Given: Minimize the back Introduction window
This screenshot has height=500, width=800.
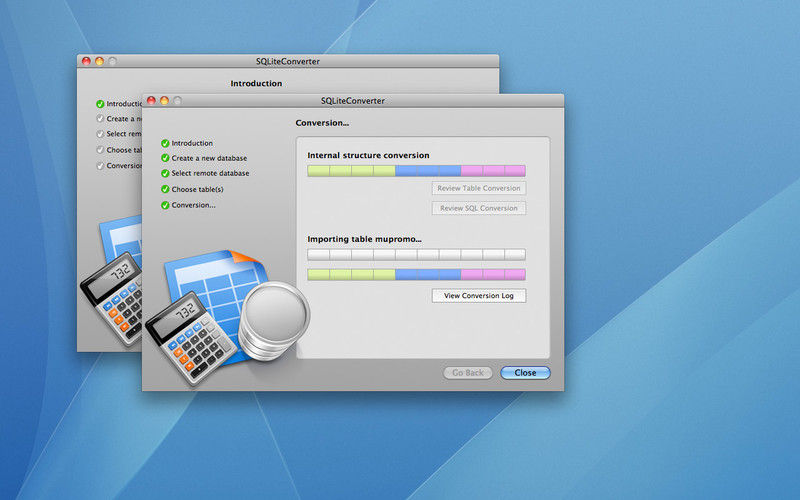Looking at the screenshot, I should tap(99, 61).
